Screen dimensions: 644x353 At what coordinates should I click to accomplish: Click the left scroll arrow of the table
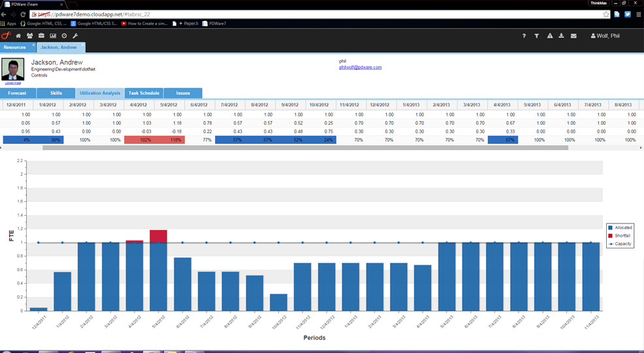1,148
